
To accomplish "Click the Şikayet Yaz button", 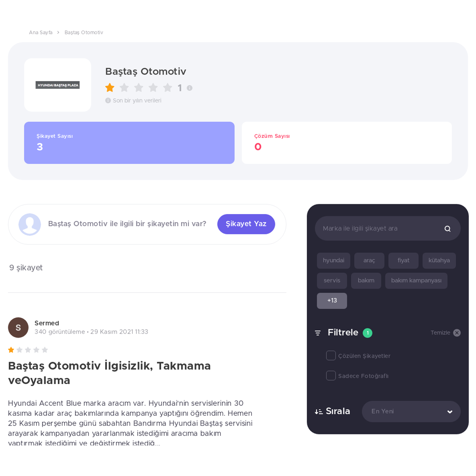I will coord(246,224).
